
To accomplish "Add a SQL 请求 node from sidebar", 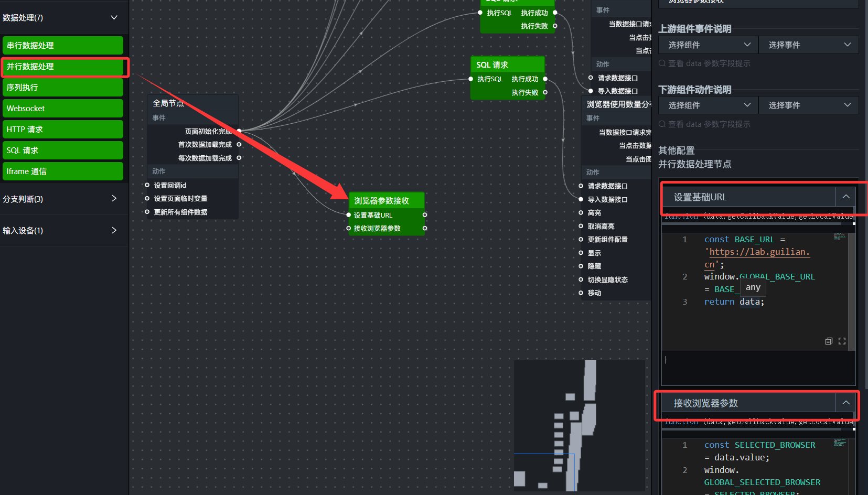I will tap(63, 150).
